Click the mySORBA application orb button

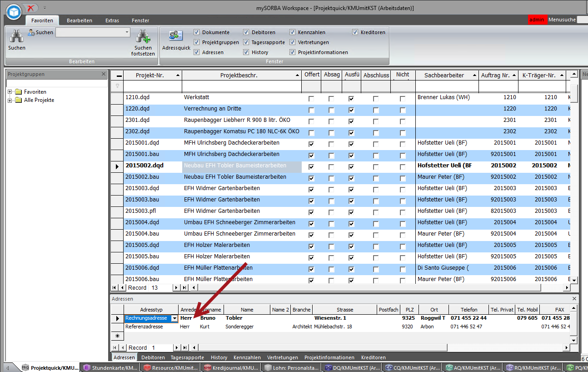14,11
